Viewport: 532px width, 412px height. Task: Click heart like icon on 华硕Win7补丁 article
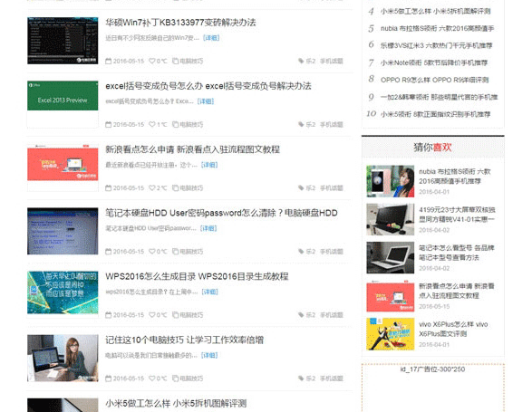coord(152,61)
